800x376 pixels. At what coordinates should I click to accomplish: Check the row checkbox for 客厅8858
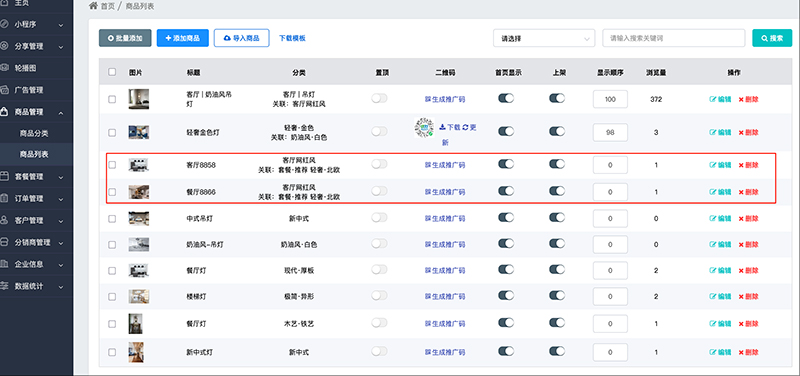pos(112,165)
